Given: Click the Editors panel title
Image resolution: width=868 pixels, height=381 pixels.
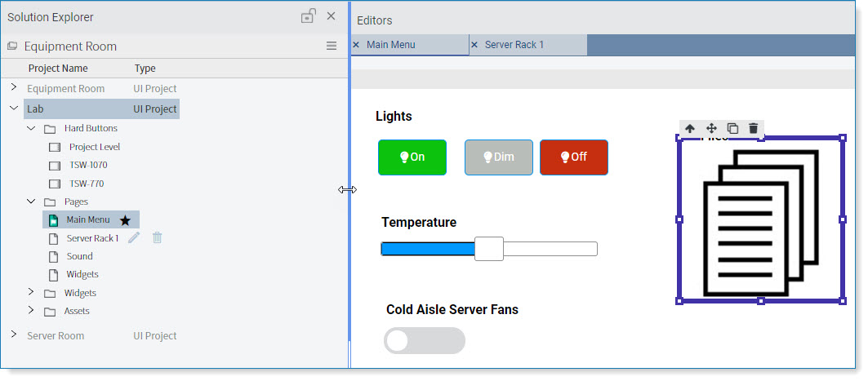Looking at the screenshot, I should coord(374,20).
